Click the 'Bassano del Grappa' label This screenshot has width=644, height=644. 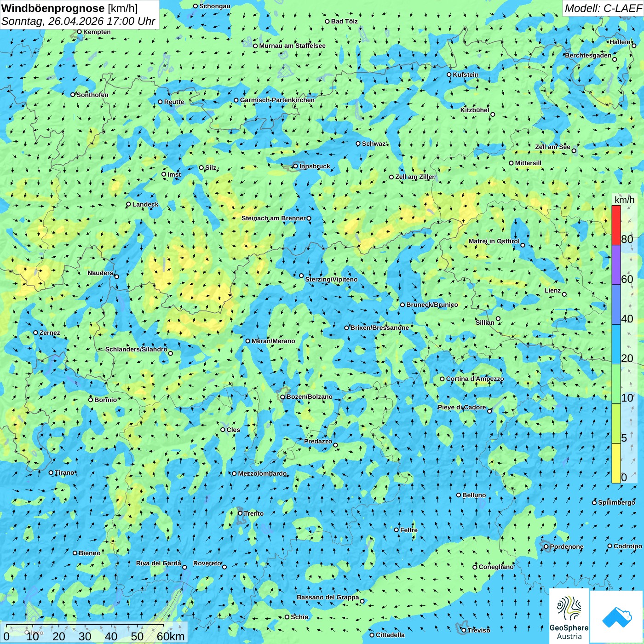click(x=328, y=597)
